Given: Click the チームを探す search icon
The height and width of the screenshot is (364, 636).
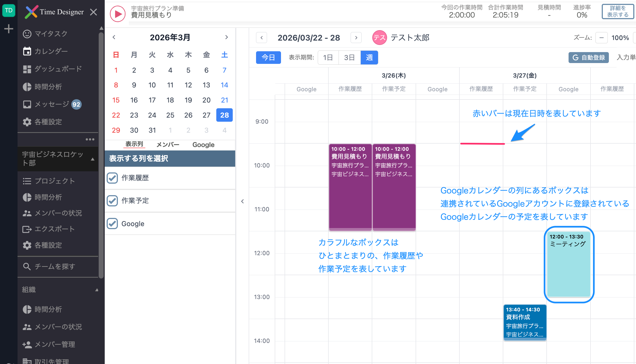Looking at the screenshot, I should click(x=27, y=266).
